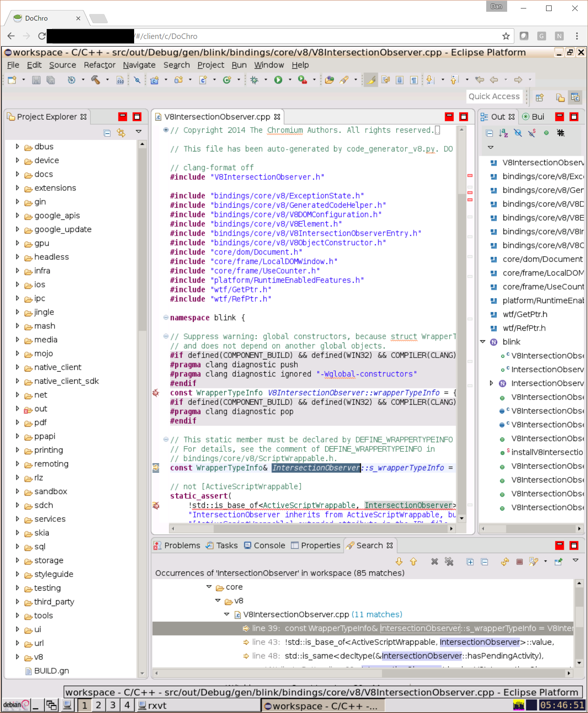Viewport: 588px width, 713px height.
Task: Expand the out folder in Project Explorer
Action: pos(17,409)
